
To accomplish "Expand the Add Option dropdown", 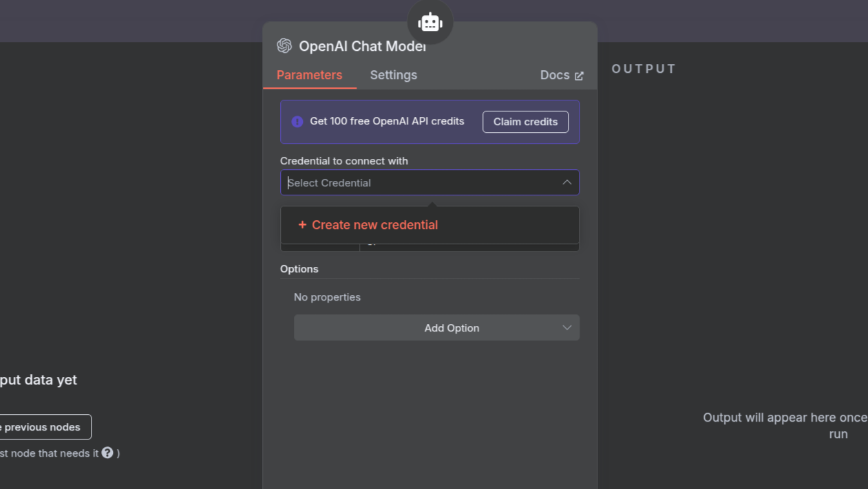I will coord(436,328).
